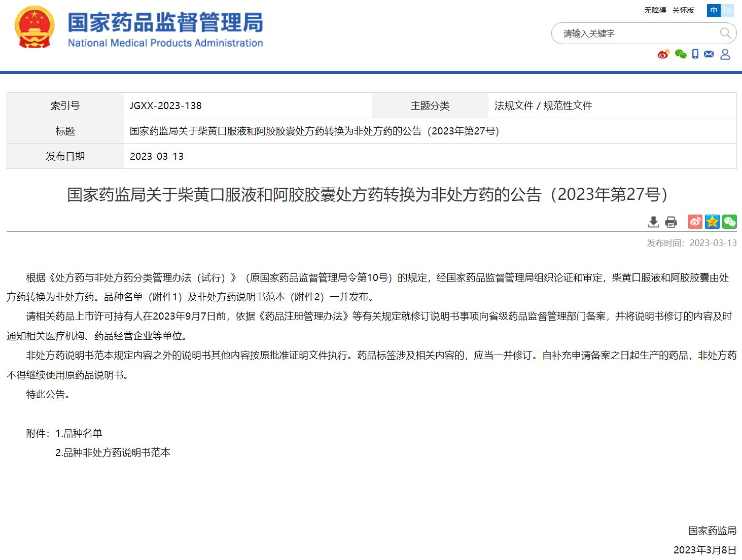Open the email envelope icon

pyautogui.click(x=709, y=54)
